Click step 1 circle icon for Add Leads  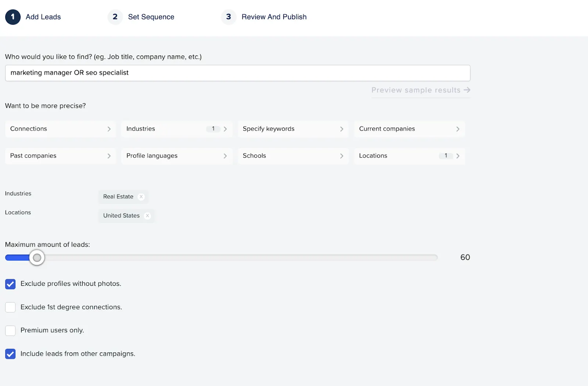pyautogui.click(x=13, y=17)
